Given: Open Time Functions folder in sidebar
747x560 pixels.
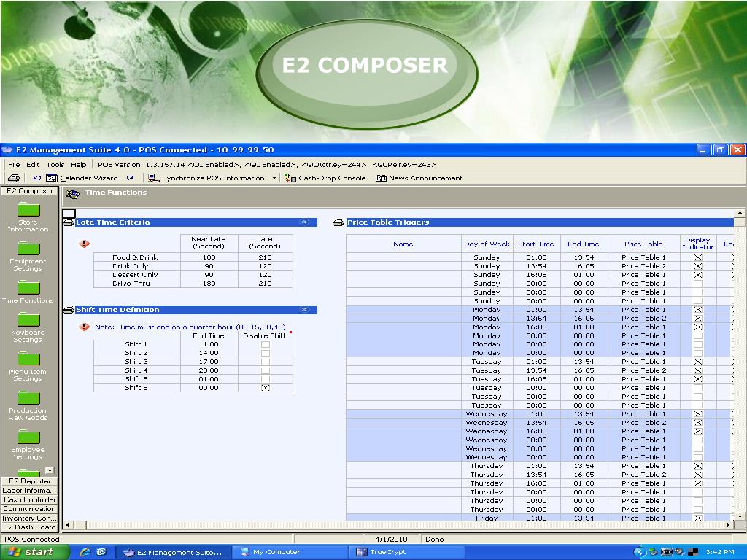Looking at the screenshot, I should click(x=28, y=292).
